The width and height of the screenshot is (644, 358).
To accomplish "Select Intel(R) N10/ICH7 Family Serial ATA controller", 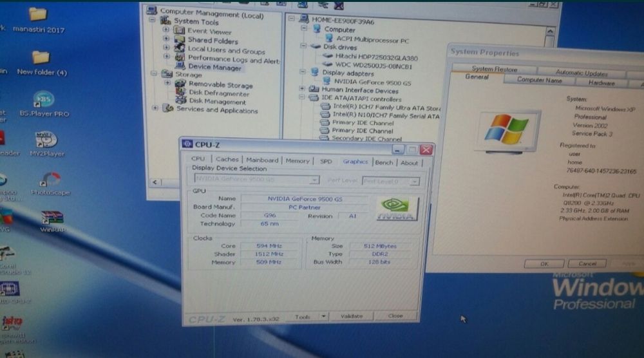I will [x=386, y=115].
